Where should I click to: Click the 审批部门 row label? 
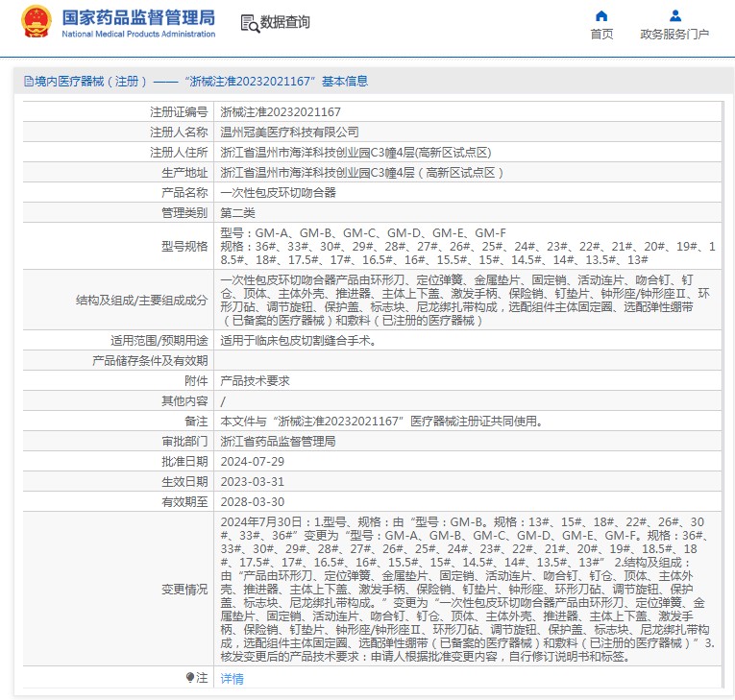pyautogui.click(x=184, y=442)
